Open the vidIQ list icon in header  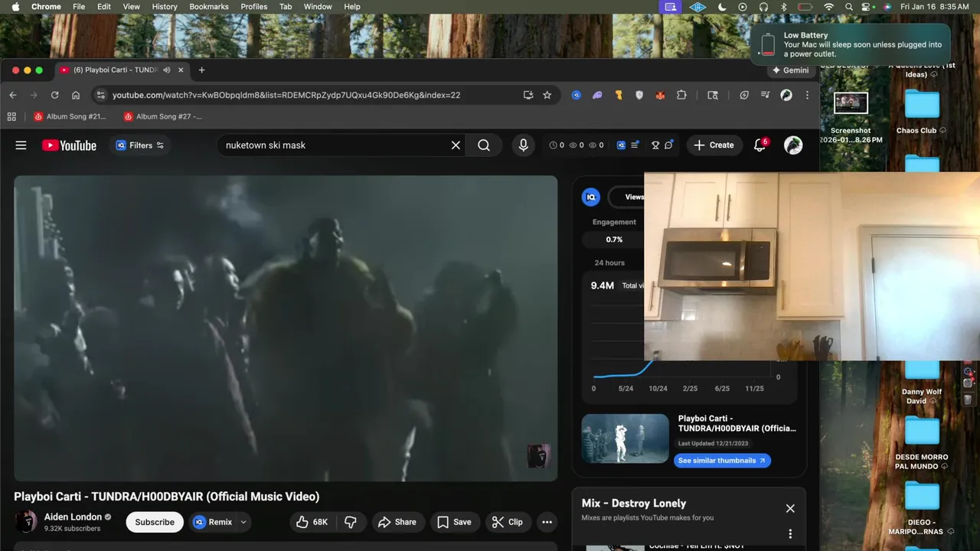point(635,145)
